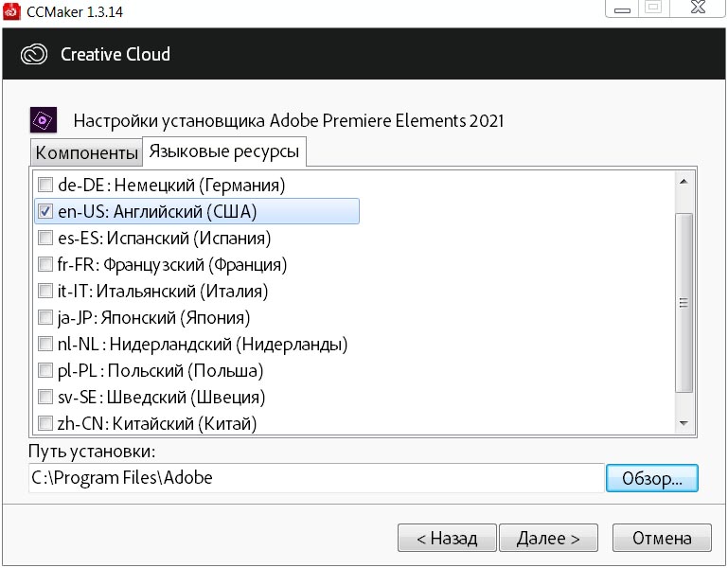Click the Обзор... browse button
This screenshot has height=568, width=728.
[652, 478]
